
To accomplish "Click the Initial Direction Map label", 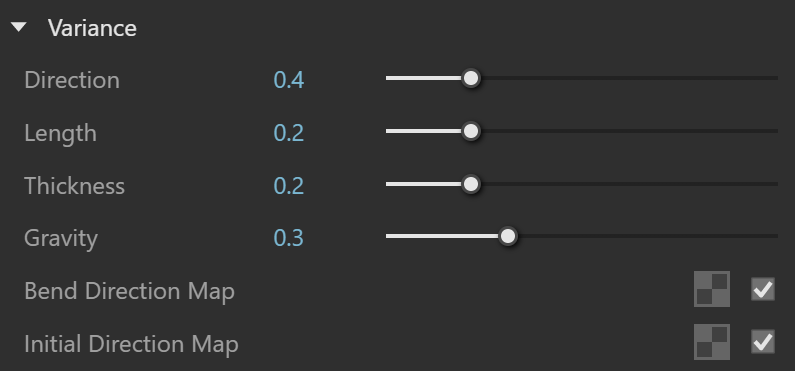I will pos(131,344).
